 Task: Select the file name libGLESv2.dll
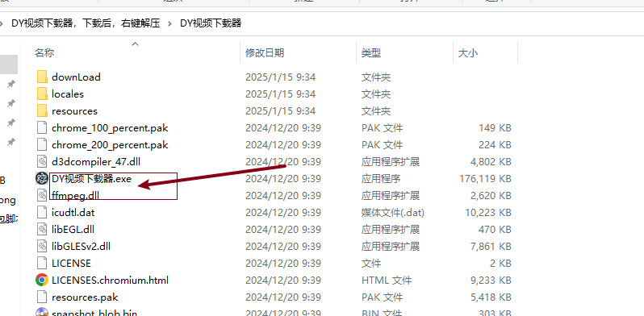tap(81, 246)
